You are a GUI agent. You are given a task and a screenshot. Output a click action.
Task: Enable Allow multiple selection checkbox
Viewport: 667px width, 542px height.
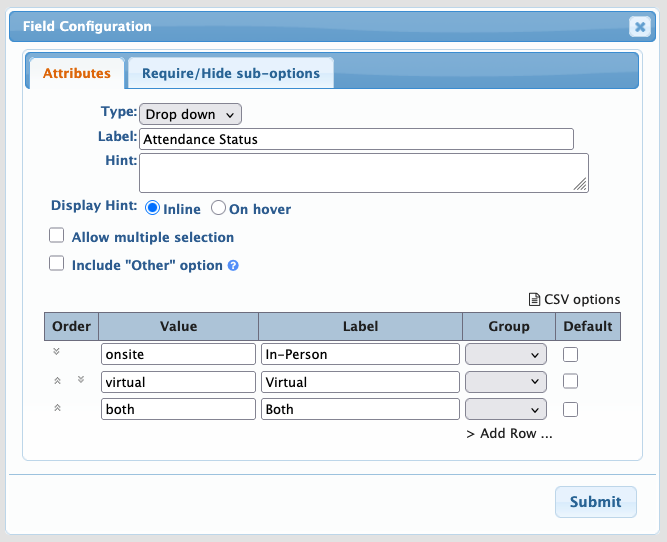57,237
